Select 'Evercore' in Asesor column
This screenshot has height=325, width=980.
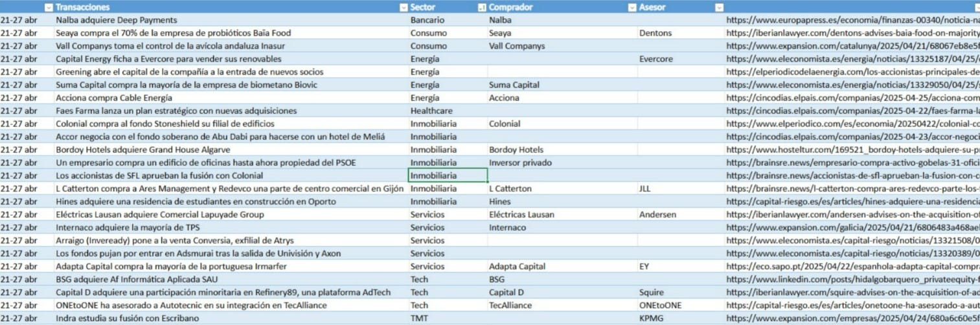(x=681, y=59)
